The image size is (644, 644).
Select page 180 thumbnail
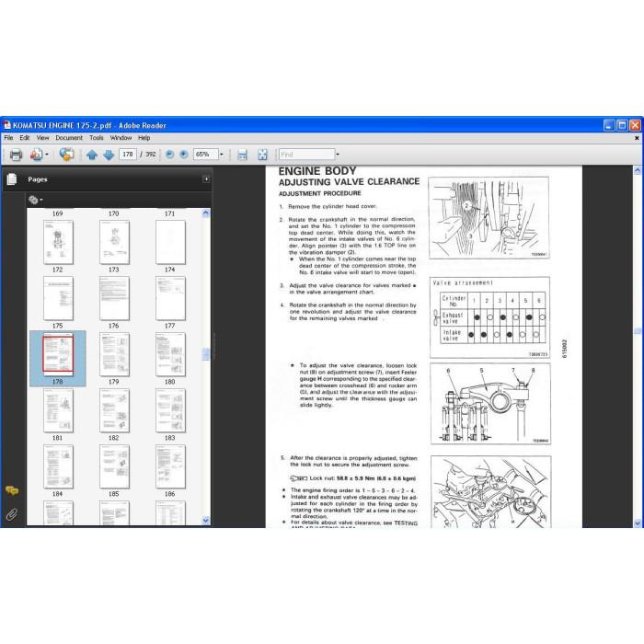pyautogui.click(x=170, y=354)
